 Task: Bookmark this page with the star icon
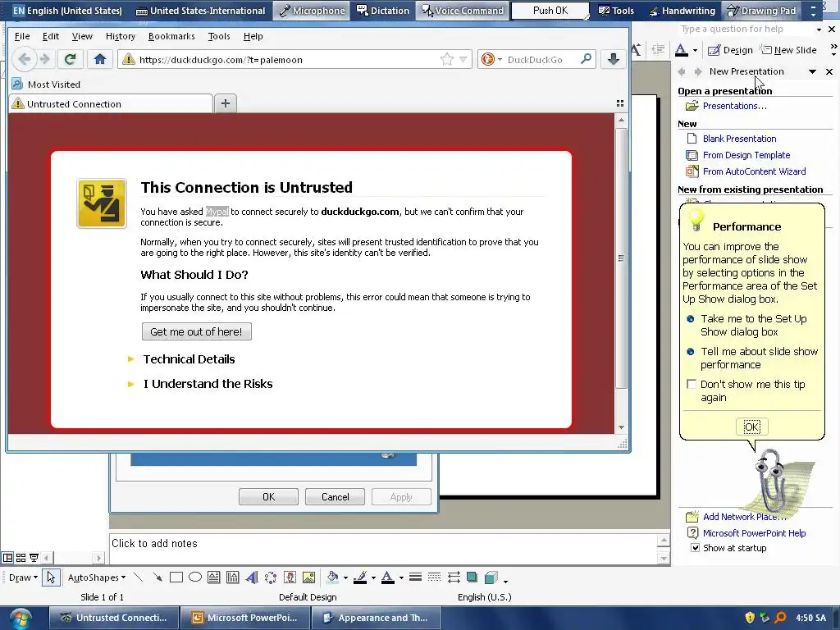[x=447, y=59]
